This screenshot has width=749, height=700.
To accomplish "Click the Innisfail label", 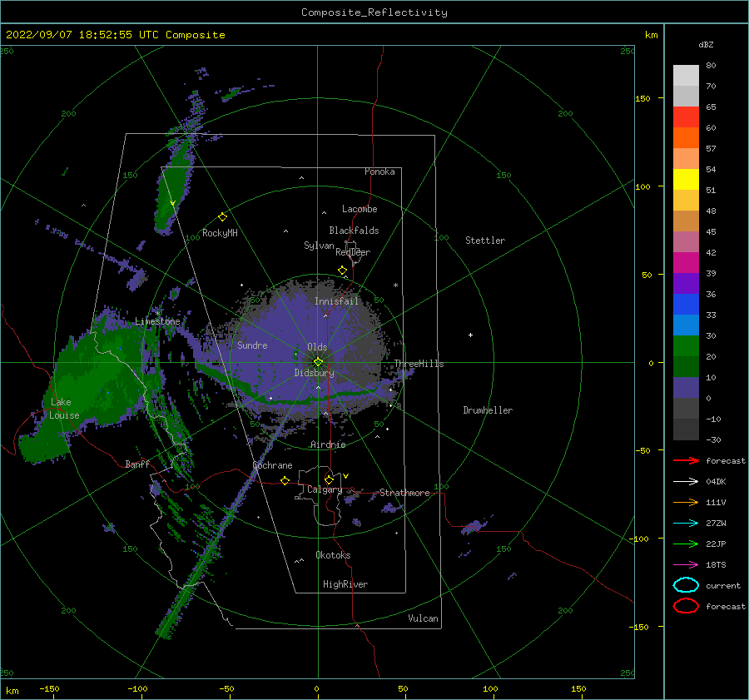I will click(x=336, y=301).
